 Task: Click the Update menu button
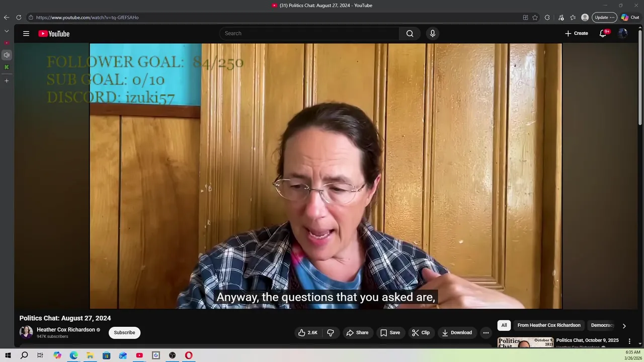(x=604, y=17)
